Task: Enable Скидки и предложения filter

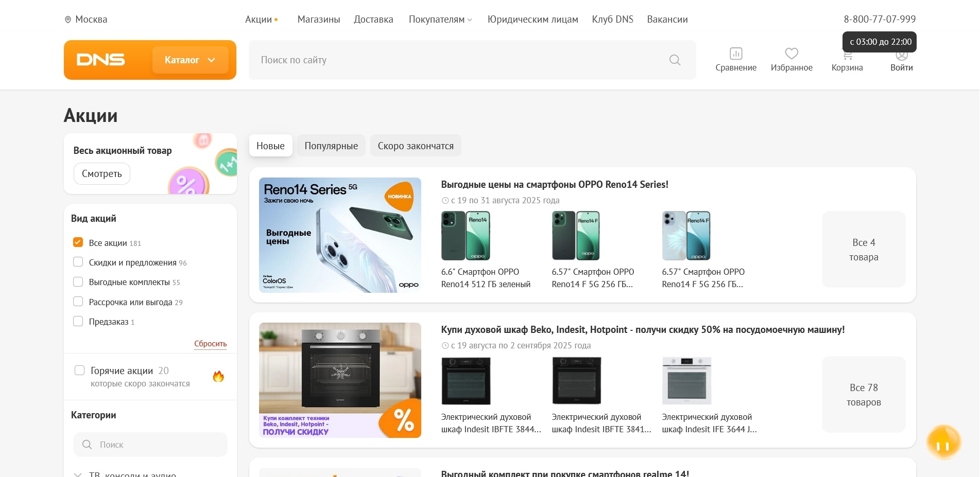Action: pos(78,262)
